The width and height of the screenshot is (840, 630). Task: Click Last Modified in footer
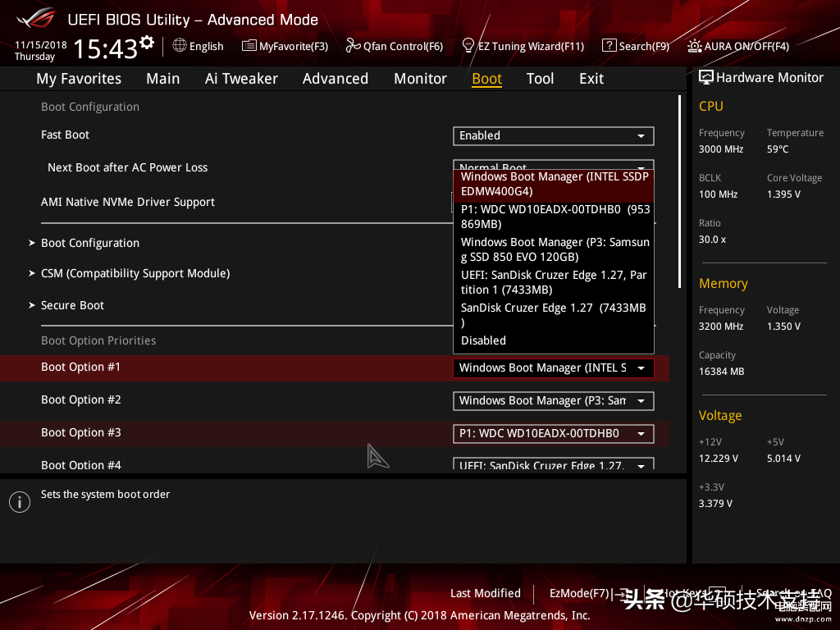(486, 594)
